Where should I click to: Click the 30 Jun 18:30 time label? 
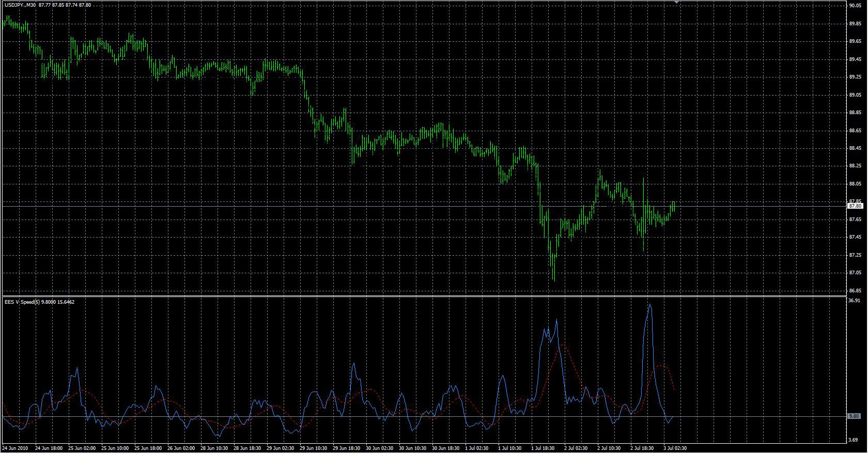[x=445, y=448]
